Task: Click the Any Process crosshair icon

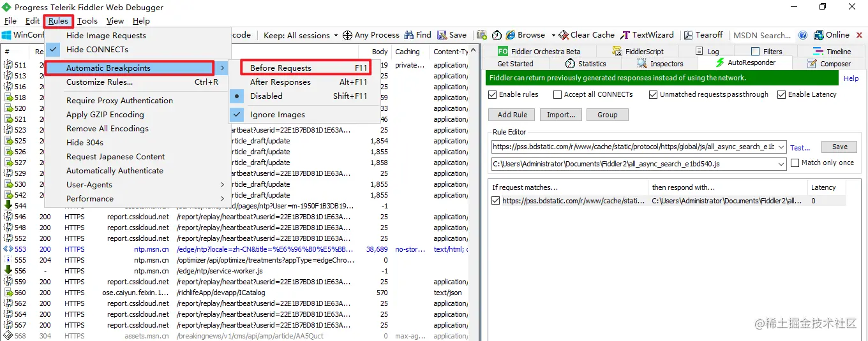Action: click(347, 36)
